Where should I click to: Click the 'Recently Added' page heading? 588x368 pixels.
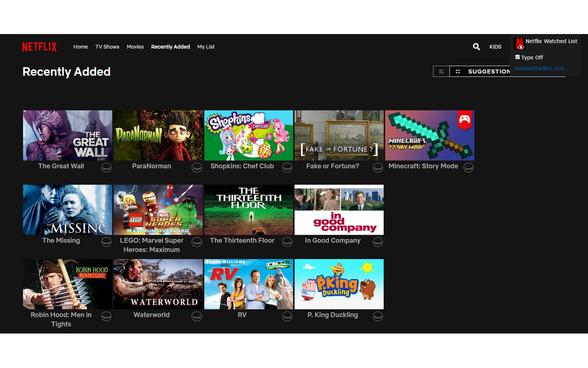[67, 72]
